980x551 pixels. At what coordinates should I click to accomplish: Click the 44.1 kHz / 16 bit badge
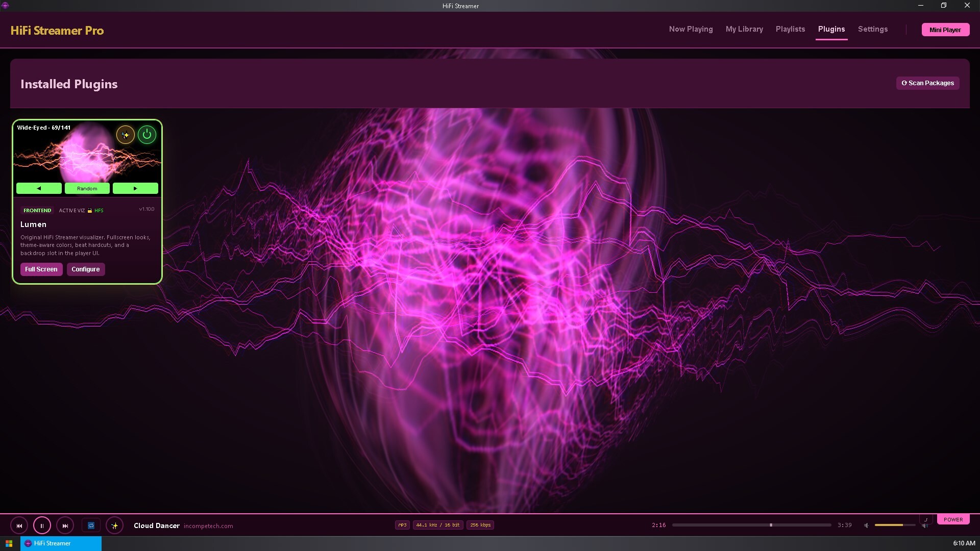tap(438, 525)
